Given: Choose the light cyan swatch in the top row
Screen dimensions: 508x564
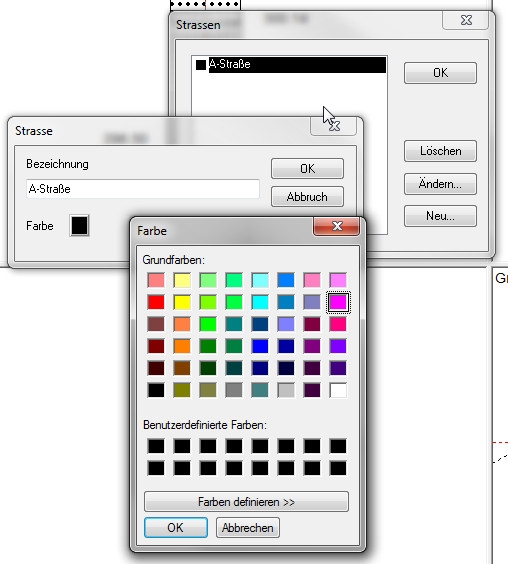Looking at the screenshot, I should 260,280.
